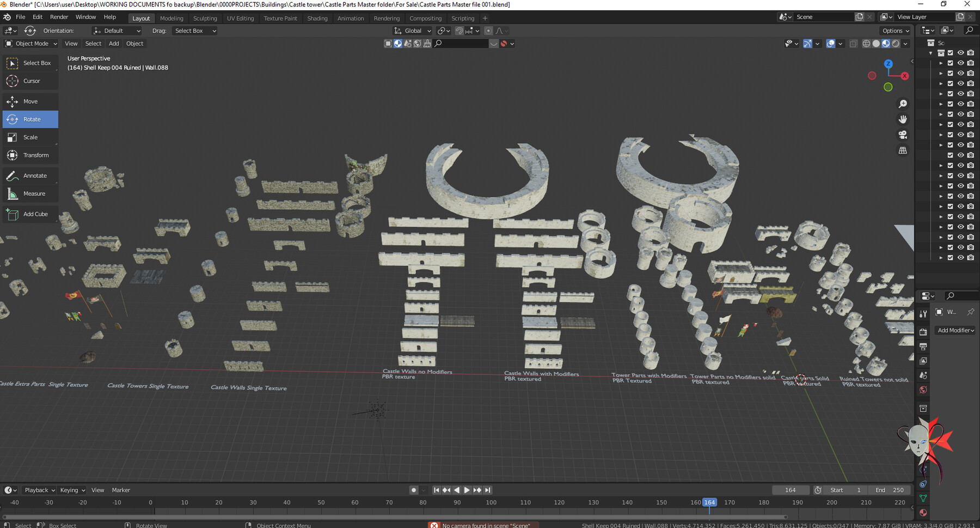The image size is (980, 528).
Task: Click the End frame field showing 250
Action: [x=890, y=490]
